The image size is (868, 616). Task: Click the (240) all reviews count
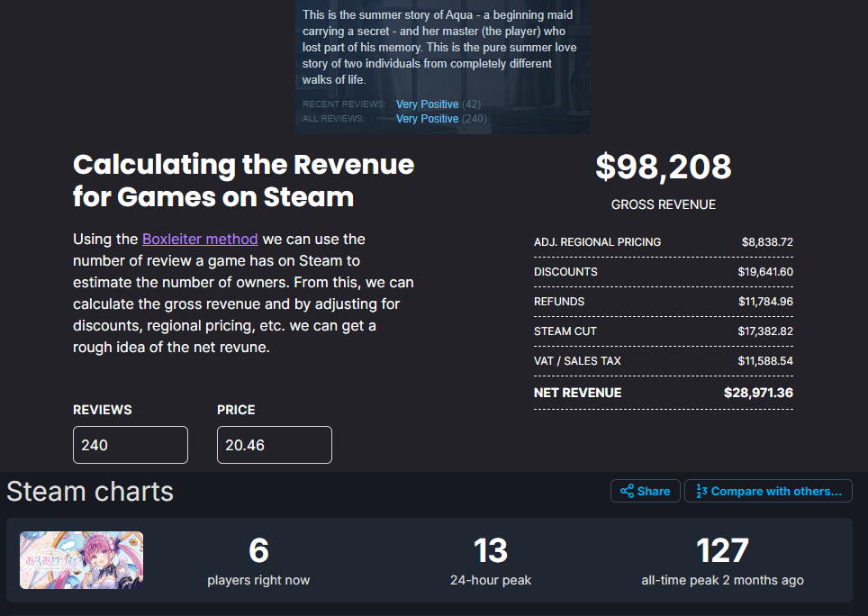pos(475,119)
